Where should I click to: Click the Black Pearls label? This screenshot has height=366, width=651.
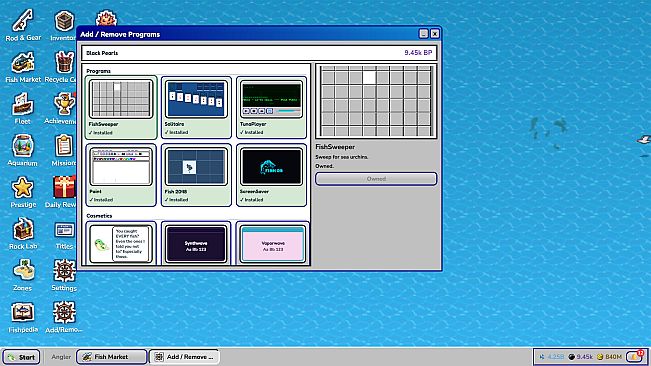(x=102, y=53)
